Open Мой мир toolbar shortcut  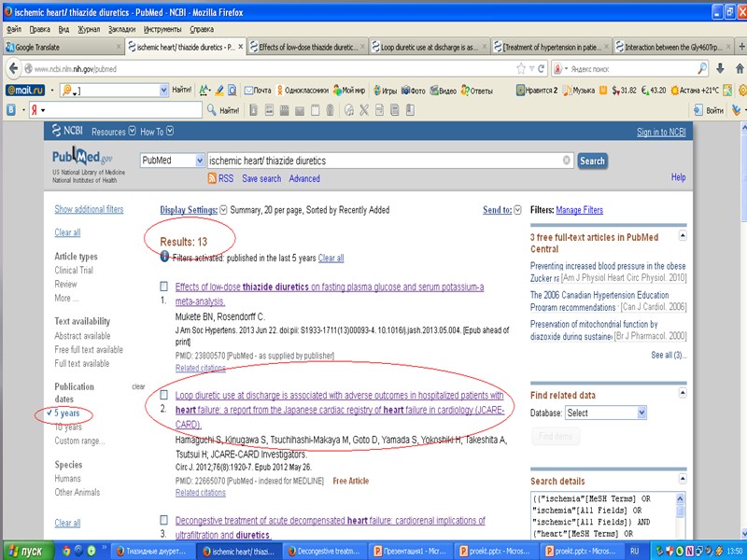click(x=348, y=90)
